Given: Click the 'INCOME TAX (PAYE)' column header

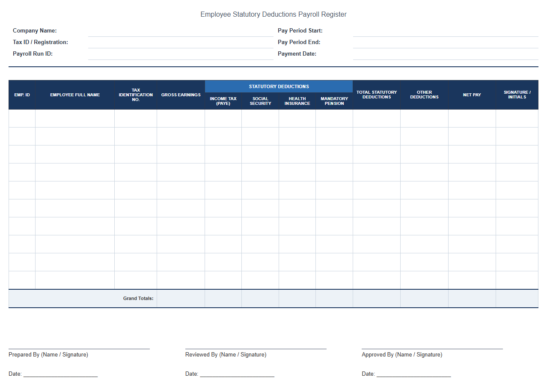Looking at the screenshot, I should 223,101.
